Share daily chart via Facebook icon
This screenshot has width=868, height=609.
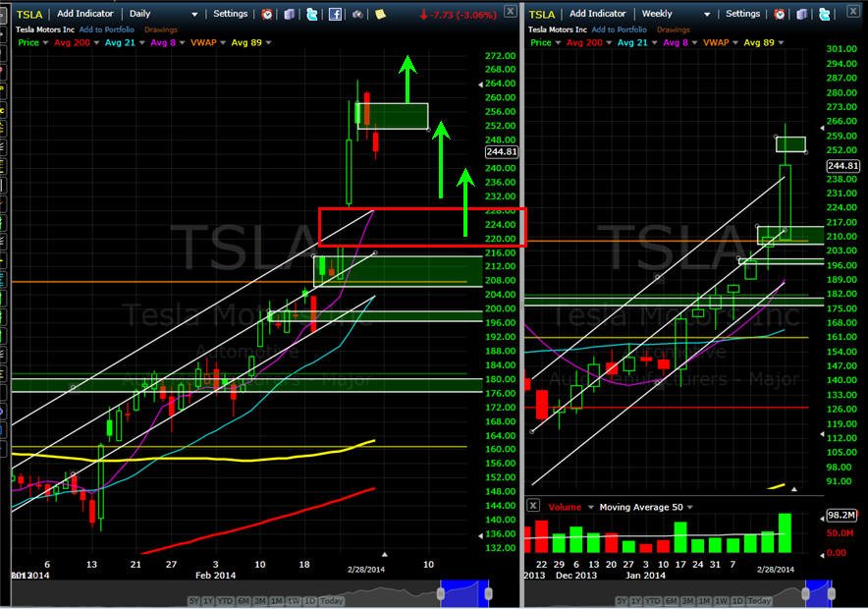(335, 14)
